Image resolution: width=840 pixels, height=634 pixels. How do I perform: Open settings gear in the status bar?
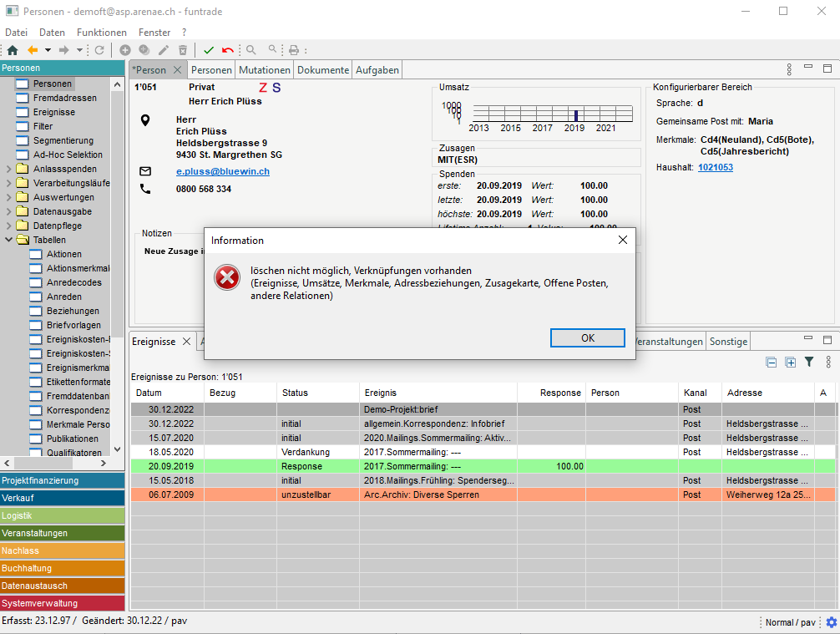pyautogui.click(x=831, y=622)
